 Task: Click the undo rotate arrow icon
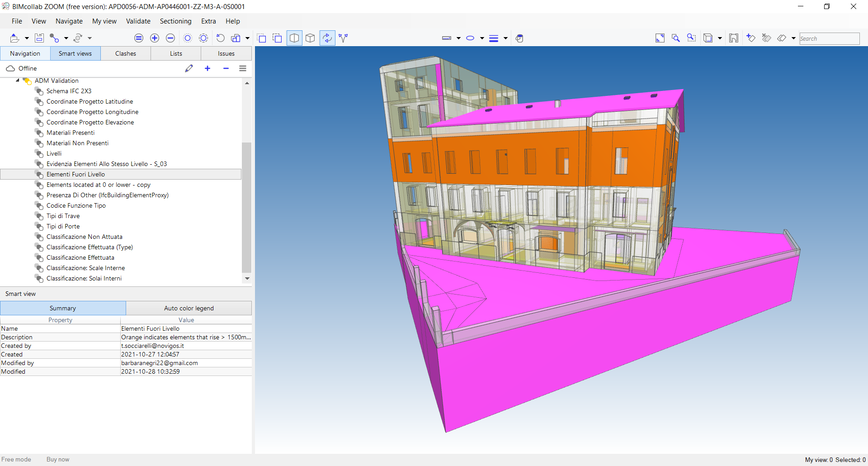point(221,38)
